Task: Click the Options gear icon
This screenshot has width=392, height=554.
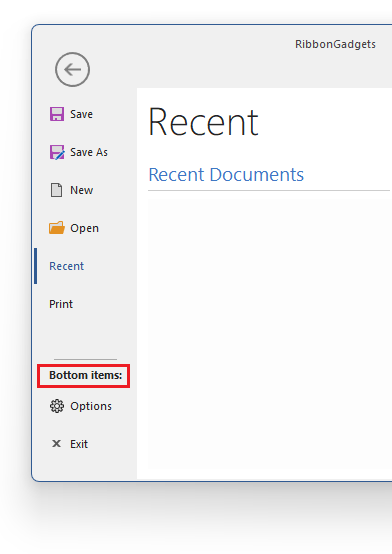Action: [57, 406]
